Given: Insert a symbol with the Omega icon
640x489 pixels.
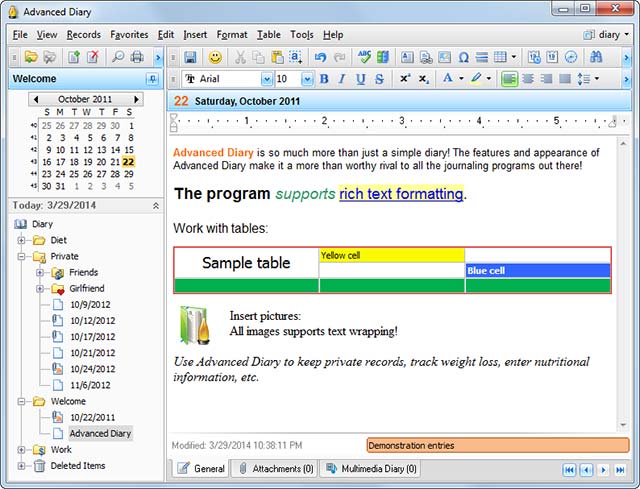Looking at the screenshot, I should pyautogui.click(x=463, y=57).
